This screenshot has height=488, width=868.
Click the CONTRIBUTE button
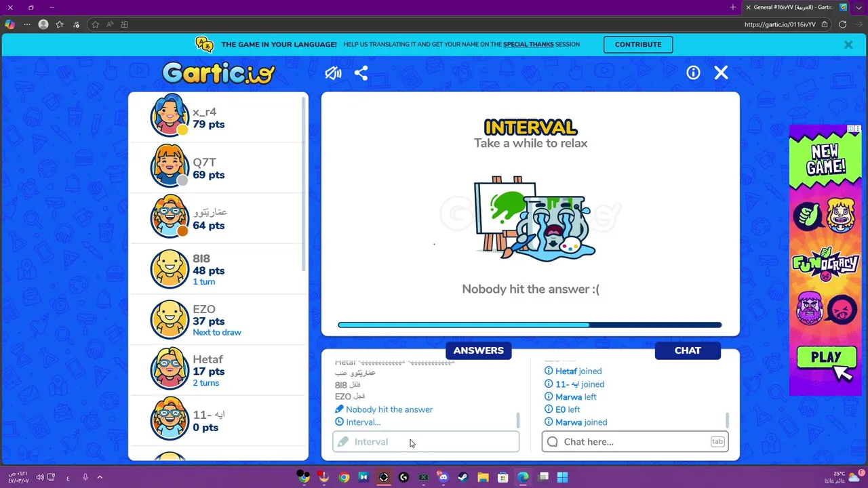pyautogui.click(x=638, y=45)
